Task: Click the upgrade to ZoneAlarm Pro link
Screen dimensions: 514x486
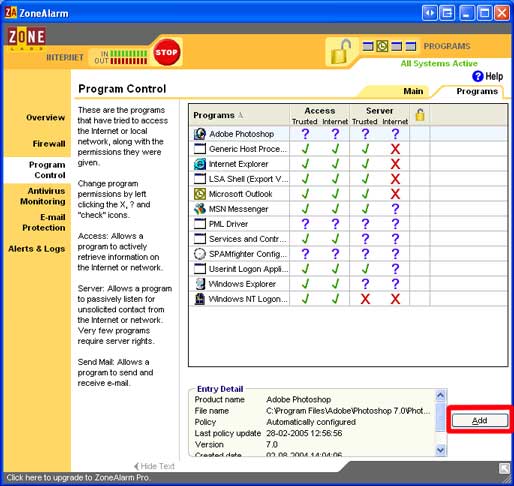Action: tap(78, 478)
